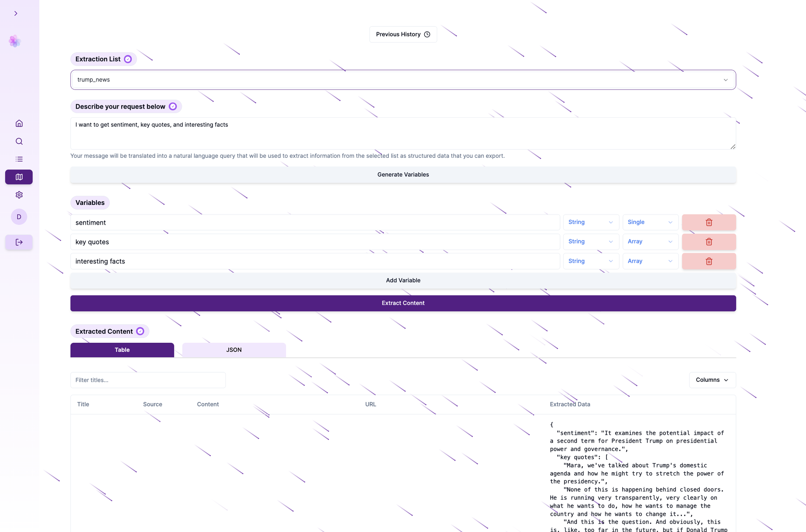Click the Previous History button
The image size is (806, 532).
pos(403,34)
